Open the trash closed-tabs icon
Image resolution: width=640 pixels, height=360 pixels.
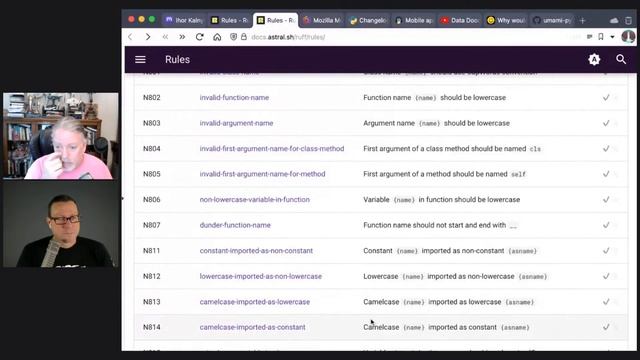click(x=628, y=20)
